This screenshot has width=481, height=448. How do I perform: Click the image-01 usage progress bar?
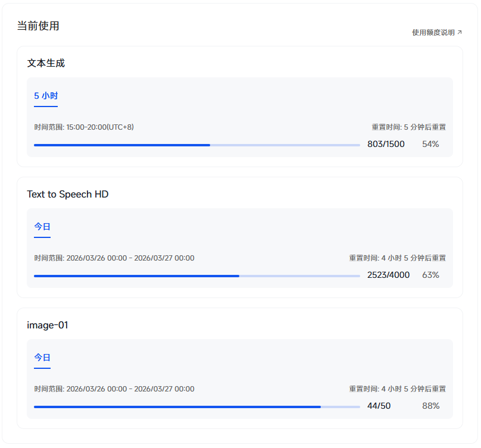click(x=196, y=406)
